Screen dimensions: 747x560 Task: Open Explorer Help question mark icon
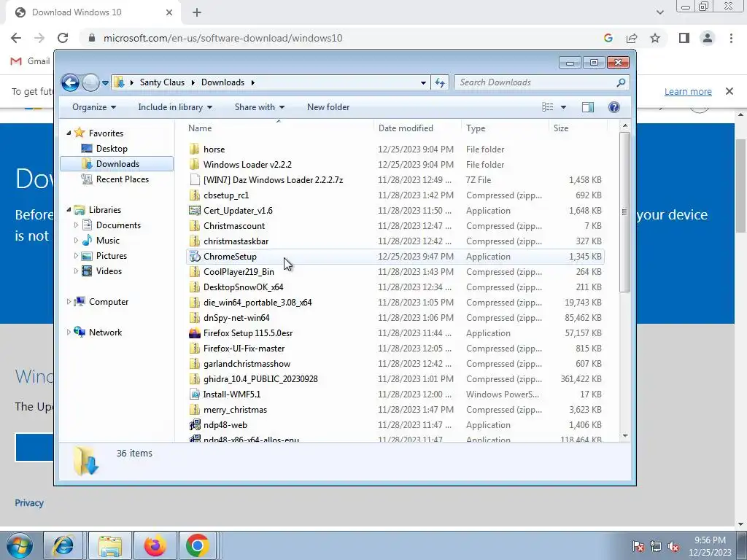click(x=614, y=107)
